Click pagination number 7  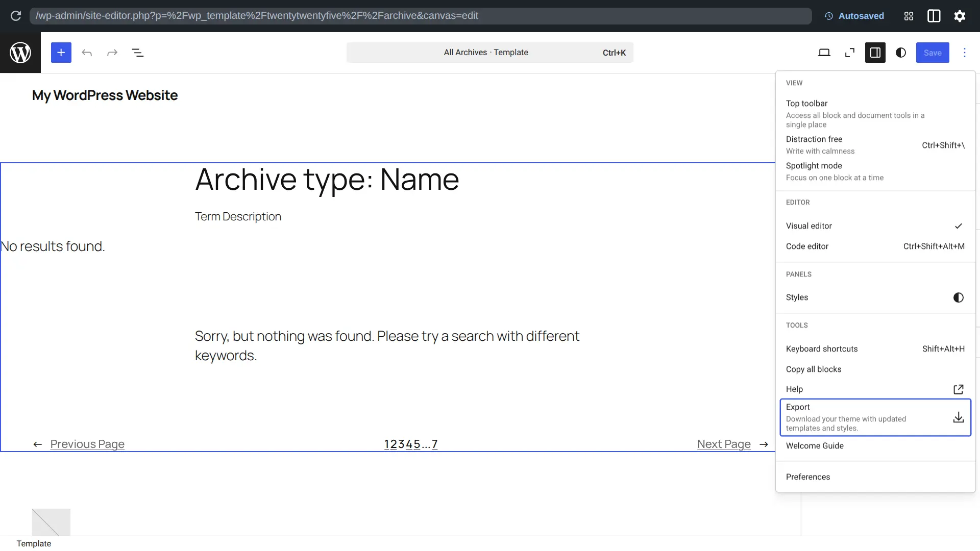pos(435,444)
